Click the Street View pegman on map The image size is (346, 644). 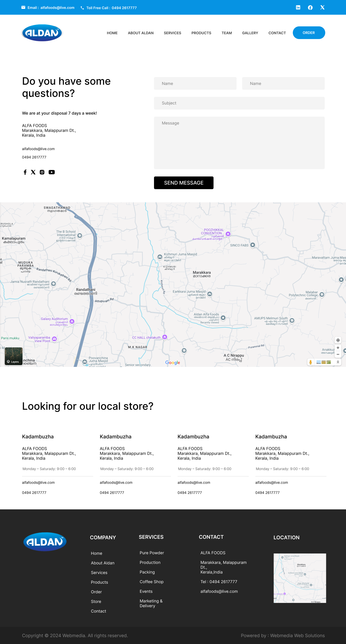pos(311,362)
